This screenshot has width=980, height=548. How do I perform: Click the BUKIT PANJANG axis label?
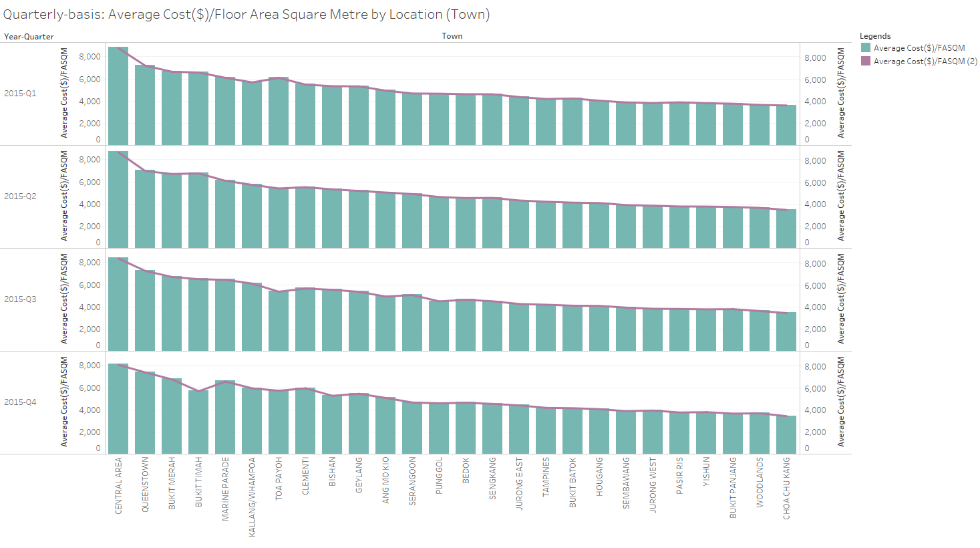pos(733,488)
